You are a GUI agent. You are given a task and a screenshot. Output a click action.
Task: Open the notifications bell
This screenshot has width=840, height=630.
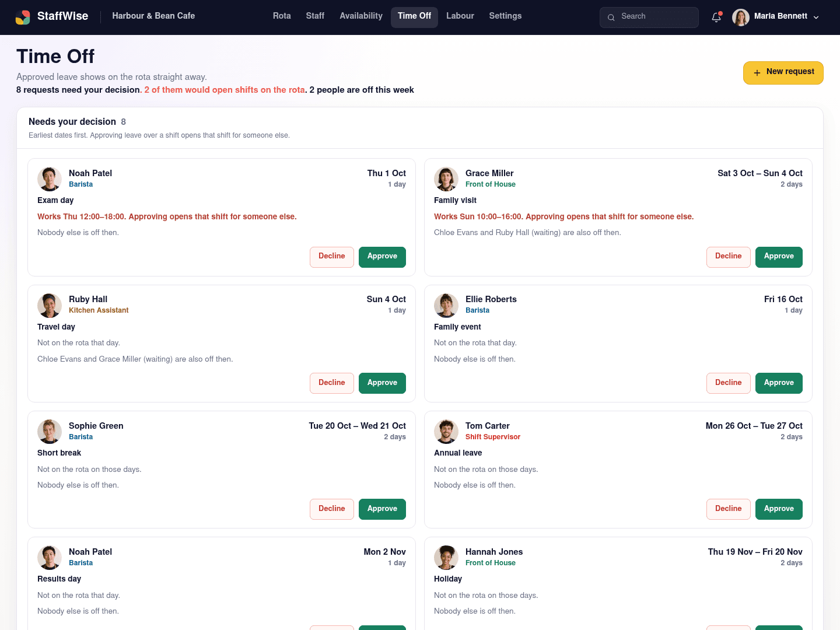click(716, 17)
